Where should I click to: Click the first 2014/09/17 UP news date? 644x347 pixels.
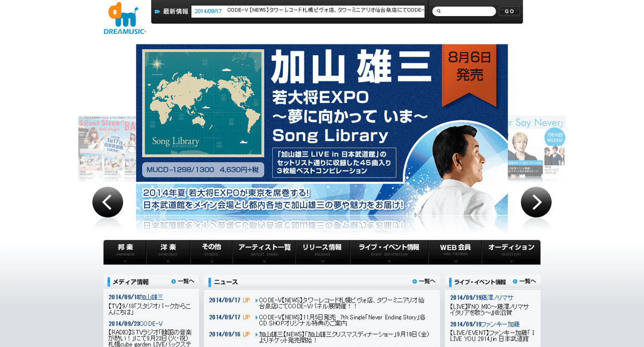click(x=224, y=300)
